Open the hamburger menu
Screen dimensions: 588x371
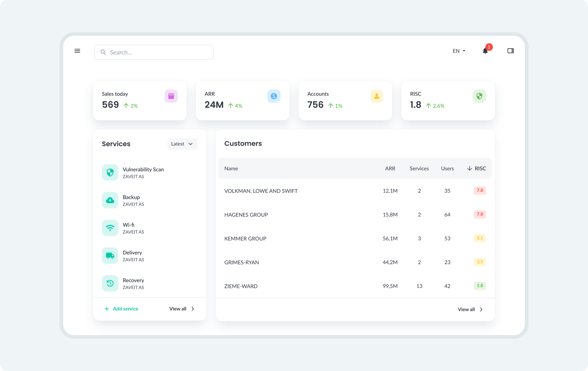77,51
